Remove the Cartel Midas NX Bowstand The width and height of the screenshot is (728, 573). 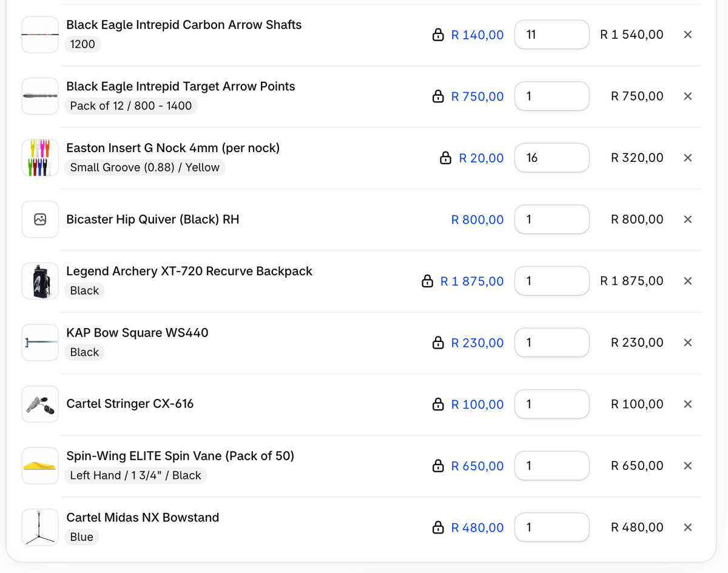tap(687, 528)
